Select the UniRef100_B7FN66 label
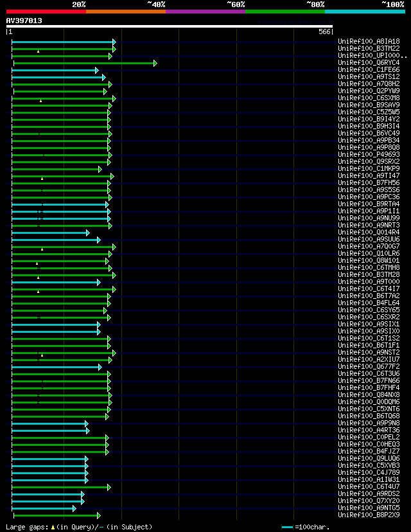Viewport: 411px width, 532px height. (x=369, y=381)
